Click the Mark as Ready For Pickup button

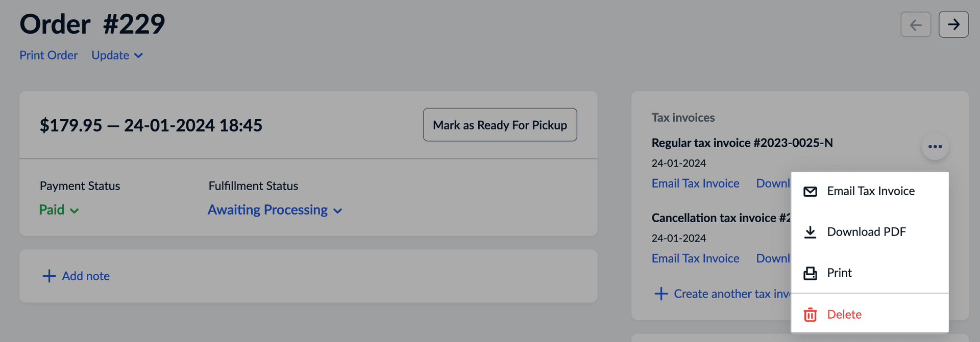[x=500, y=125]
